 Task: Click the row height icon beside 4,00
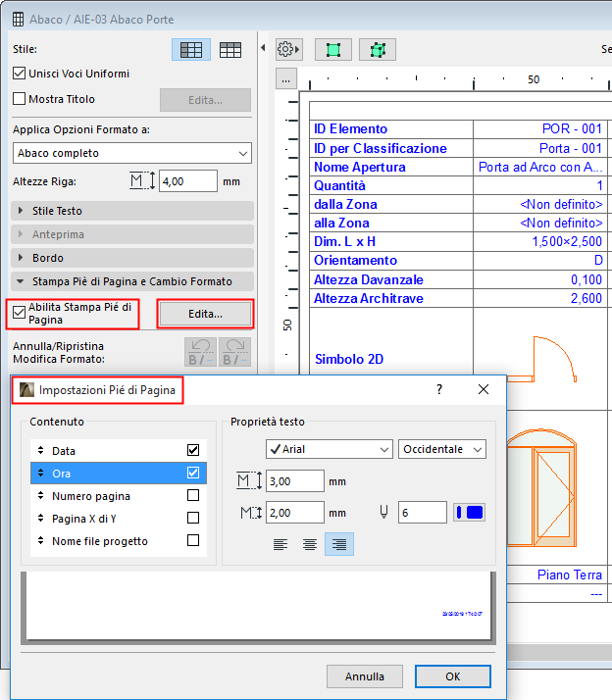141,180
